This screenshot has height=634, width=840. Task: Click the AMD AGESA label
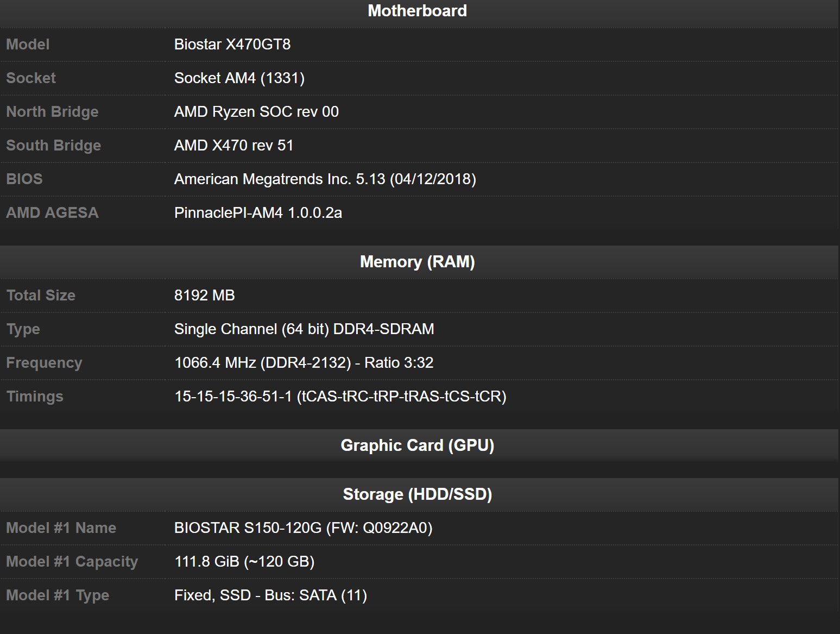(x=53, y=213)
